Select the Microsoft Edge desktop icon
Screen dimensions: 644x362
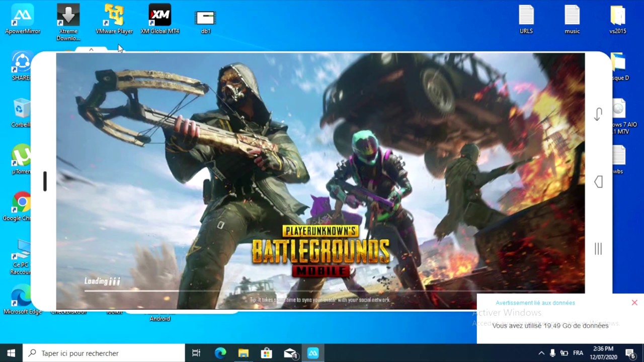22,300
